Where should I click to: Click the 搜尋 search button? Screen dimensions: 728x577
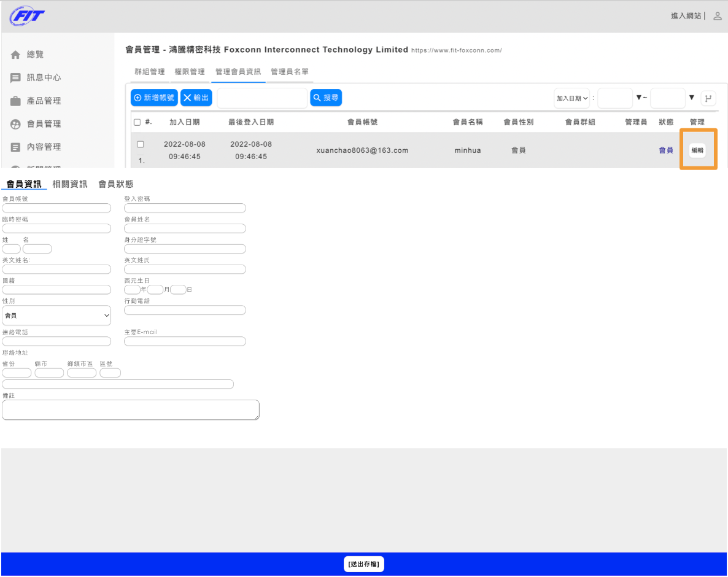click(x=326, y=98)
